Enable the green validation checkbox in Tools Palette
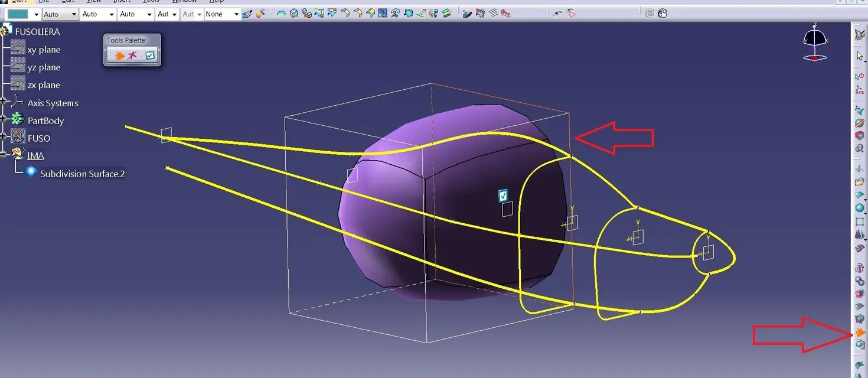 150,55
